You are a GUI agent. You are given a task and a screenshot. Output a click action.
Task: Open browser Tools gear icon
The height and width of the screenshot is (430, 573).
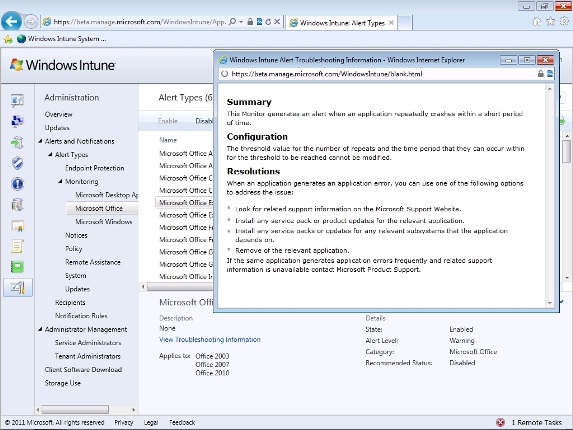tap(565, 22)
